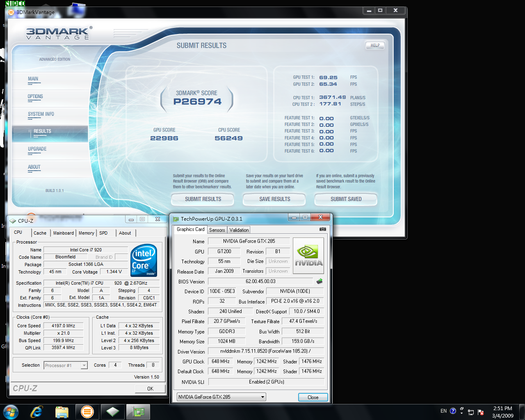Screen dimensions: 525x420
Task: Click the SUBMIT SAVED button
Action: [x=346, y=199]
